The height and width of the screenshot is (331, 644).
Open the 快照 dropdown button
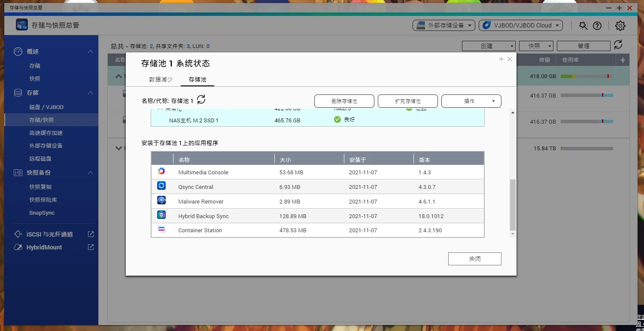pos(536,46)
